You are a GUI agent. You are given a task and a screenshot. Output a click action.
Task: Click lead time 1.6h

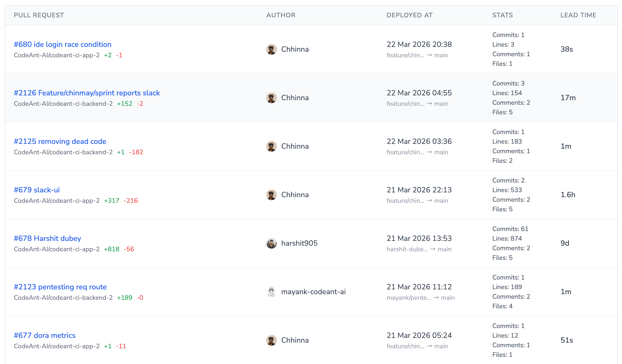(x=568, y=195)
